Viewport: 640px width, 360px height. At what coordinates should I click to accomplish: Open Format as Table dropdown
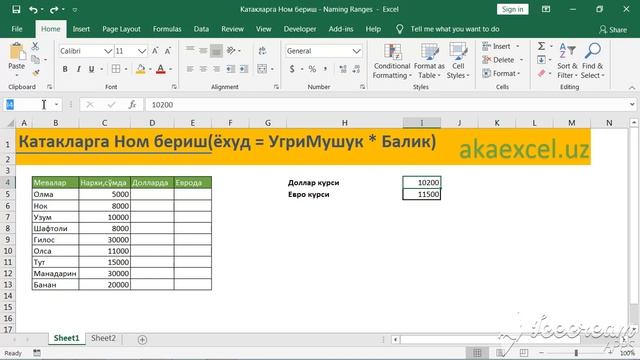[429, 61]
